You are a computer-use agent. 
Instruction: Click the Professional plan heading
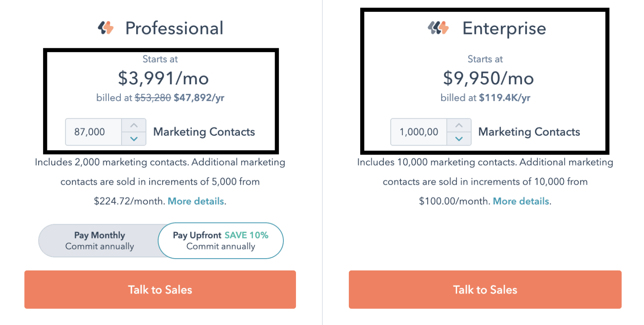pos(174,28)
